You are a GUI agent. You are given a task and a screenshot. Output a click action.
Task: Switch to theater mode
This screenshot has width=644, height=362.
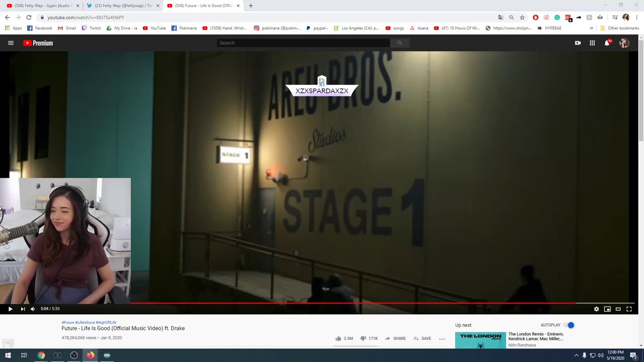618,309
